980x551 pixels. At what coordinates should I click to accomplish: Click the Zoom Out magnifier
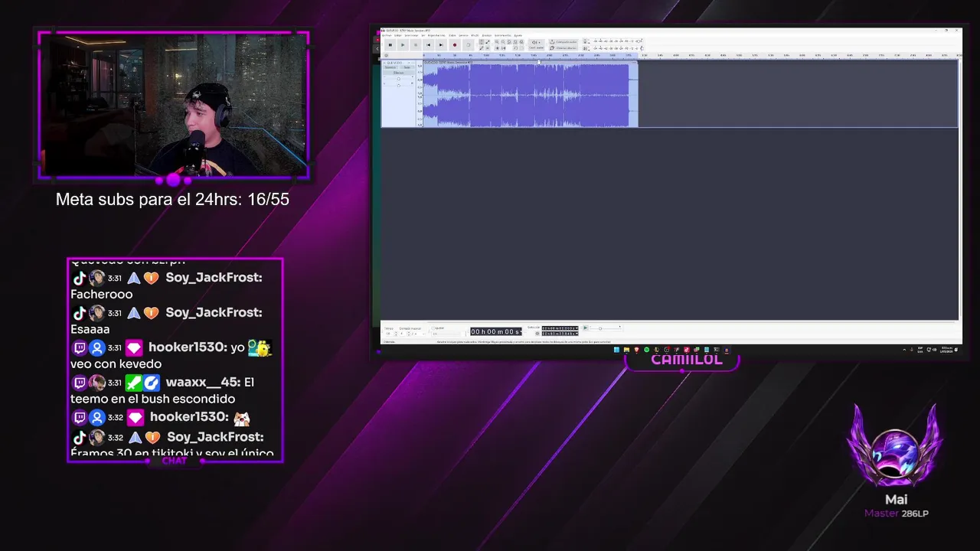pyautogui.click(x=503, y=42)
